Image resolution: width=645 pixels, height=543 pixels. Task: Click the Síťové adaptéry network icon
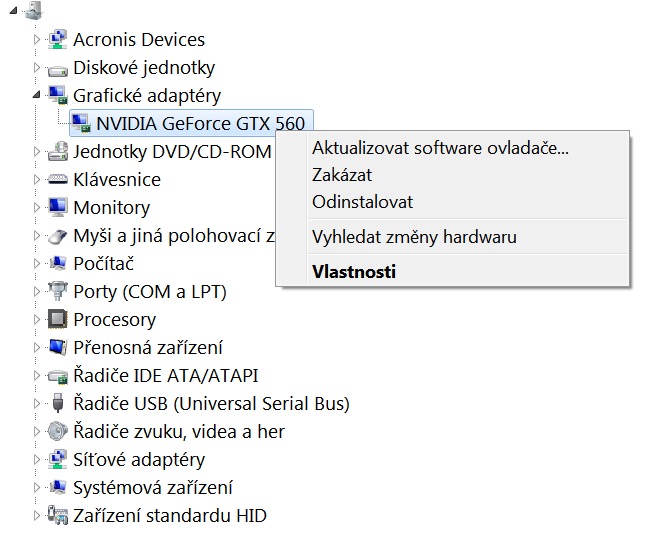pyautogui.click(x=58, y=460)
